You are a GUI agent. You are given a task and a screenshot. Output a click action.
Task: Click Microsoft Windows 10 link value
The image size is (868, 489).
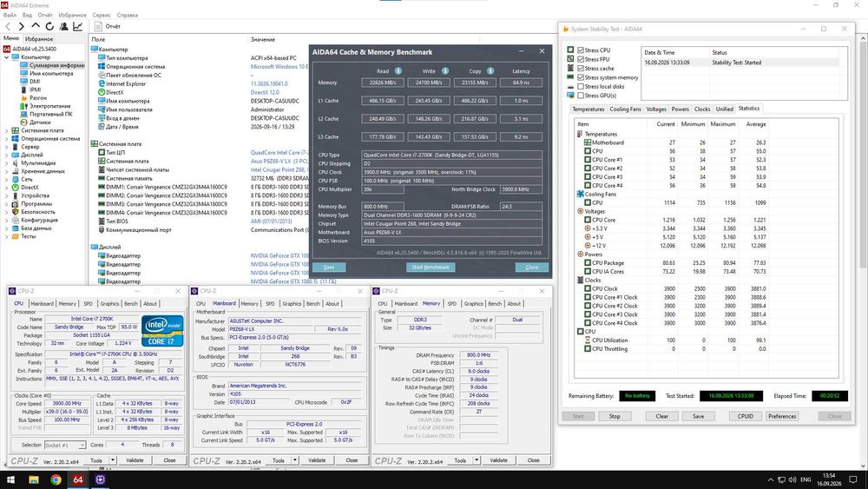click(x=279, y=67)
